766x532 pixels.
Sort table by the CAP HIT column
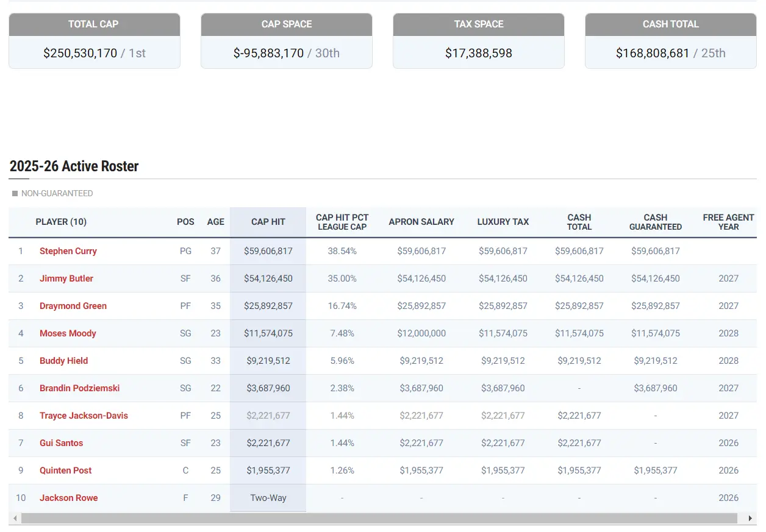coord(268,222)
